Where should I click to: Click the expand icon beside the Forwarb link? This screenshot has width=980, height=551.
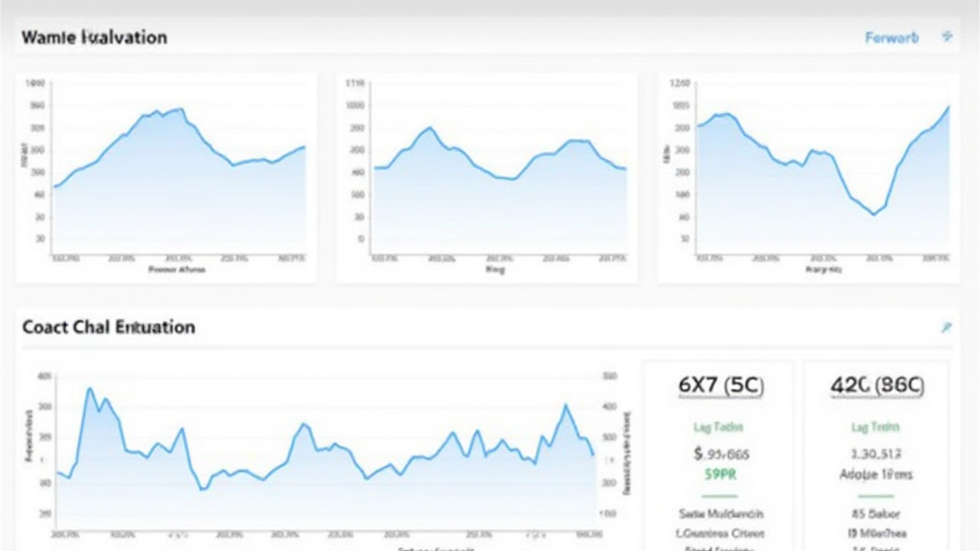(947, 36)
